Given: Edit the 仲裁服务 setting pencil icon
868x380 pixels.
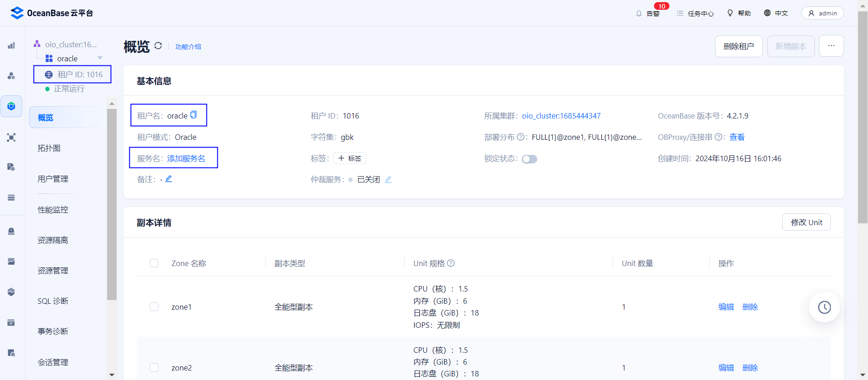Looking at the screenshot, I should [388, 179].
